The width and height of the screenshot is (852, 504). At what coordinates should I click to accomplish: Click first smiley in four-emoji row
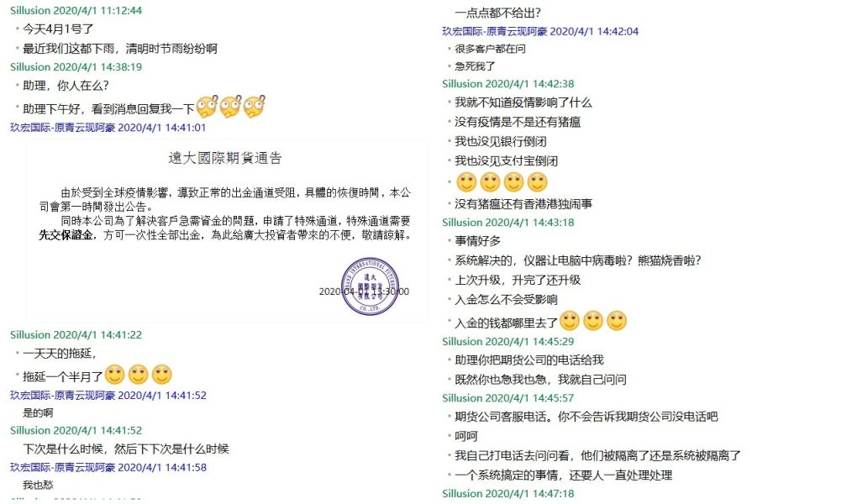coord(466,182)
